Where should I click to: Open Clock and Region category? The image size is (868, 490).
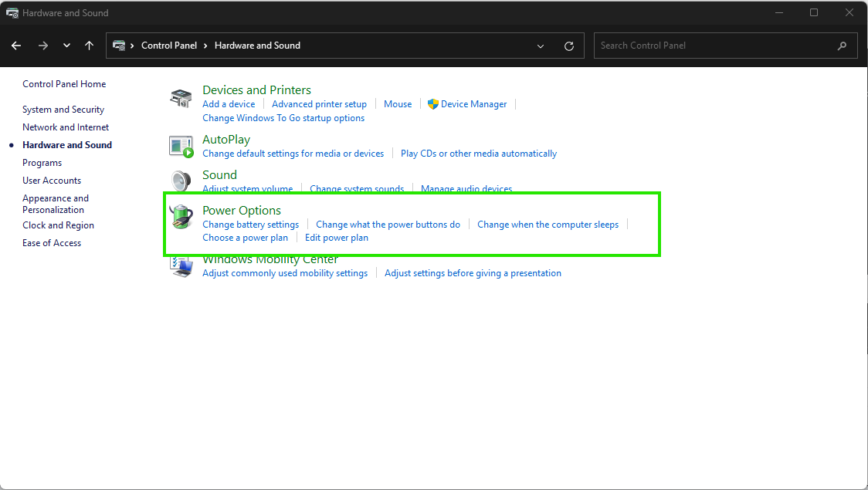pyautogui.click(x=58, y=225)
